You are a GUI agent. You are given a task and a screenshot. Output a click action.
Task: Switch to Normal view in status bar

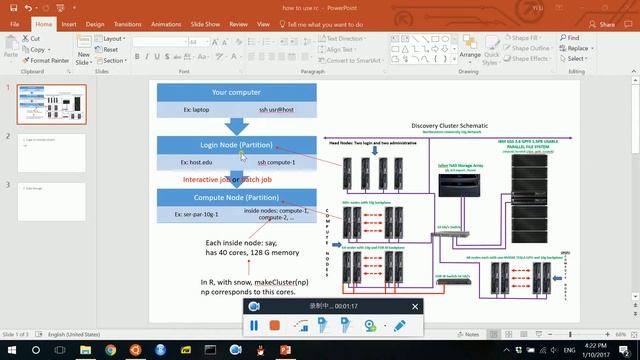[493, 334]
